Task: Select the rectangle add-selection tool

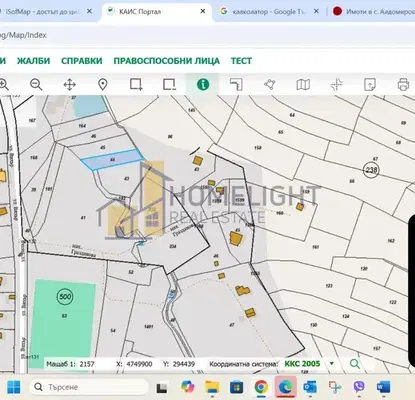Action: pos(136,85)
